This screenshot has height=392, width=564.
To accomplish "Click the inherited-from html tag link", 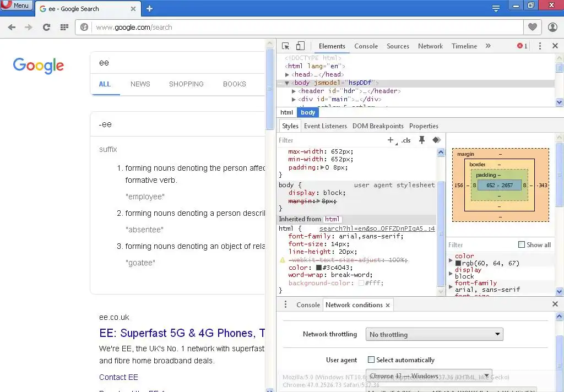I will point(332,219).
